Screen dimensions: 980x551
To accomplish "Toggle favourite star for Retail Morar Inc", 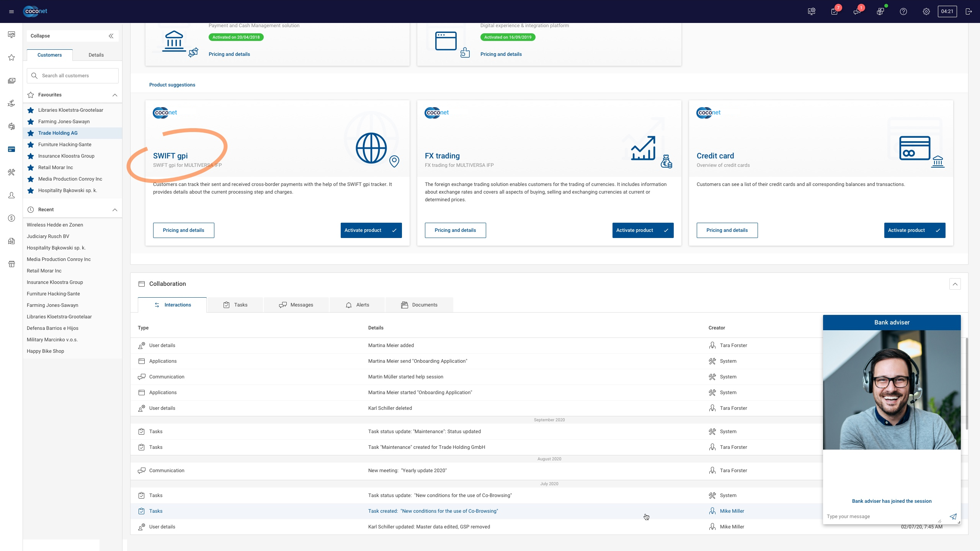I will coord(31,168).
